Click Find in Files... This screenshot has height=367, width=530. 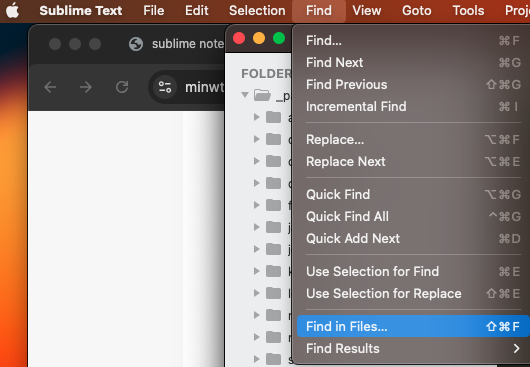(413, 326)
